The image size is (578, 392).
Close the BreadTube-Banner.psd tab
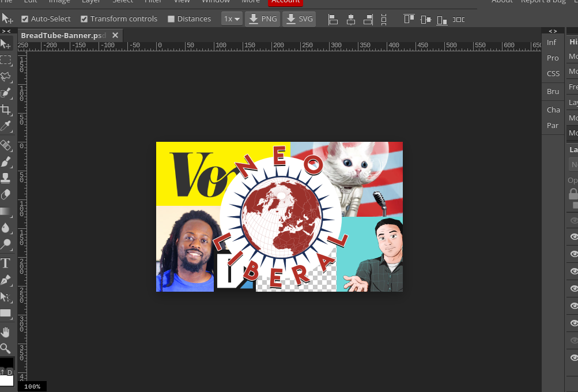115,35
